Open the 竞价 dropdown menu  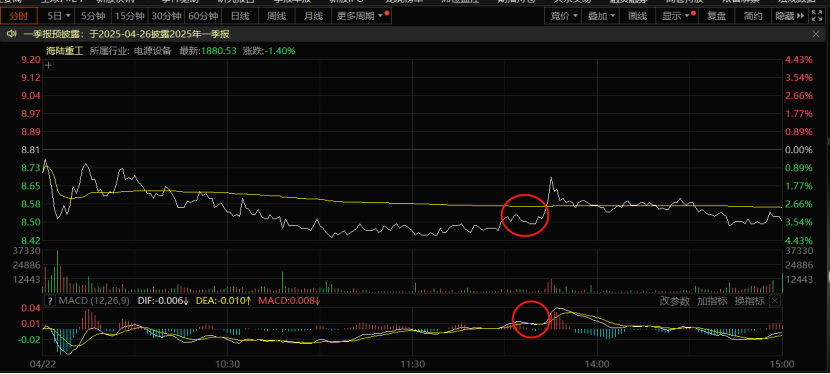point(563,16)
